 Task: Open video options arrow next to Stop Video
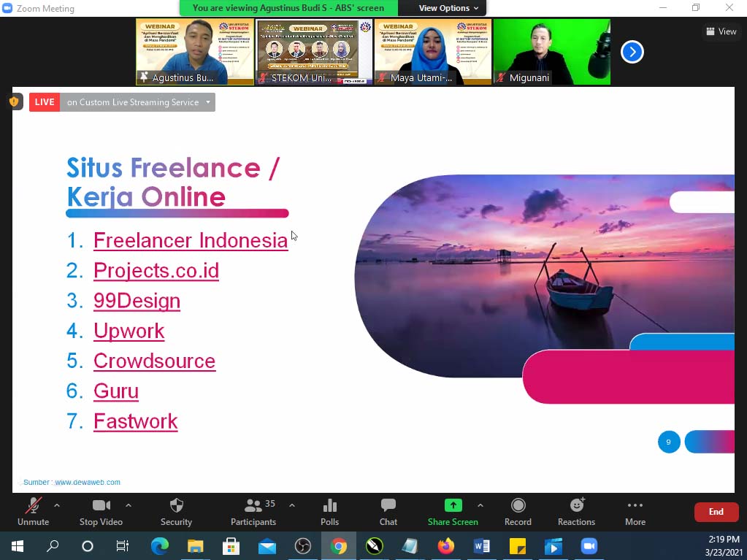[129, 505]
